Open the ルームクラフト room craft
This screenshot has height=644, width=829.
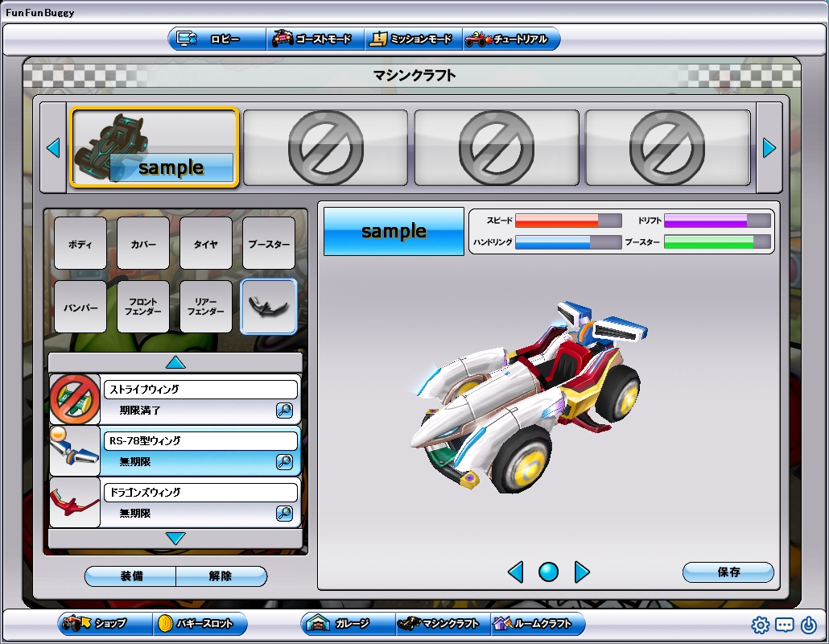click(538, 623)
